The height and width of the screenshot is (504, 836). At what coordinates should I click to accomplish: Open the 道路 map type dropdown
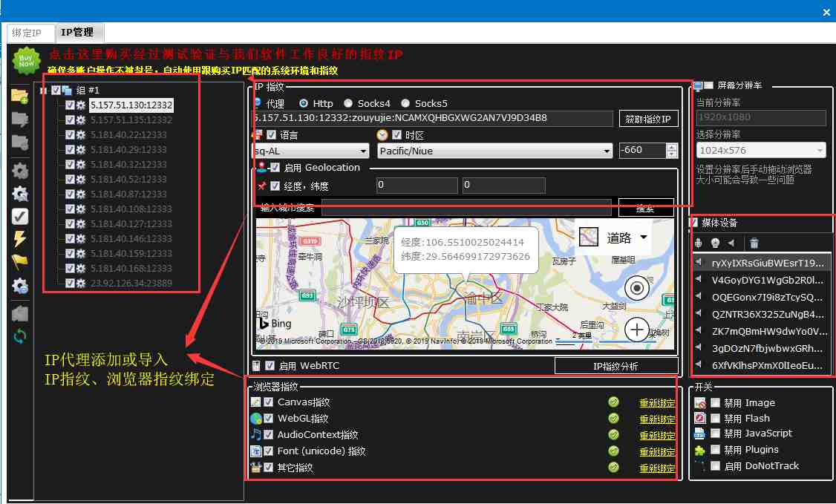click(x=644, y=237)
